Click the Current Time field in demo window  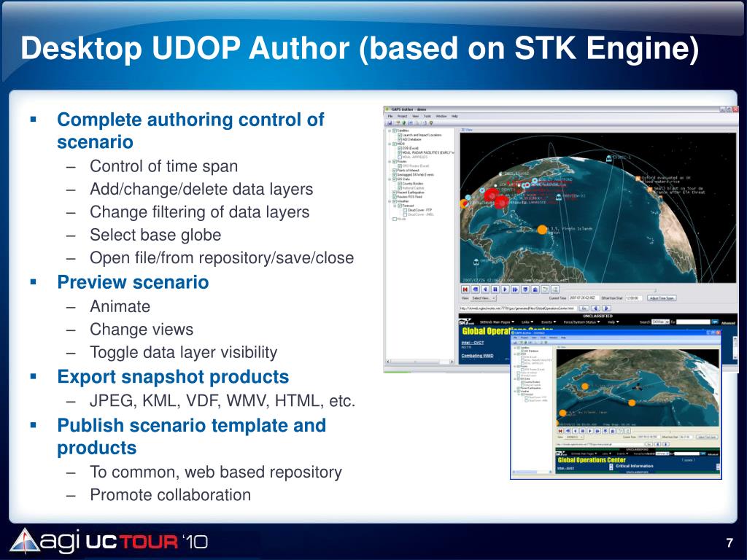click(x=584, y=298)
